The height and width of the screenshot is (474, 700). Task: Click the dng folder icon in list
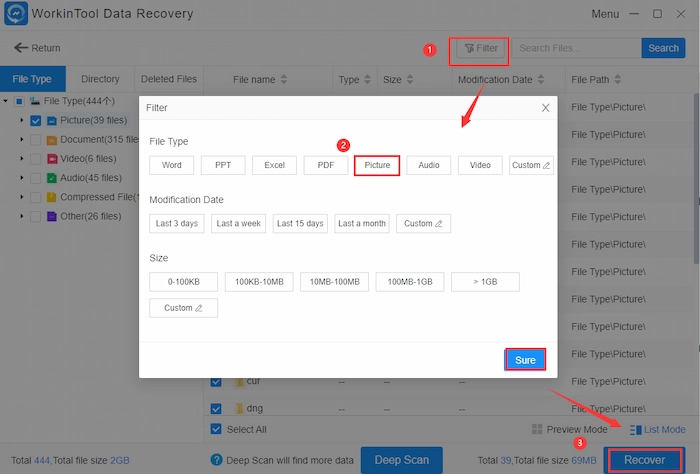pyautogui.click(x=240, y=408)
